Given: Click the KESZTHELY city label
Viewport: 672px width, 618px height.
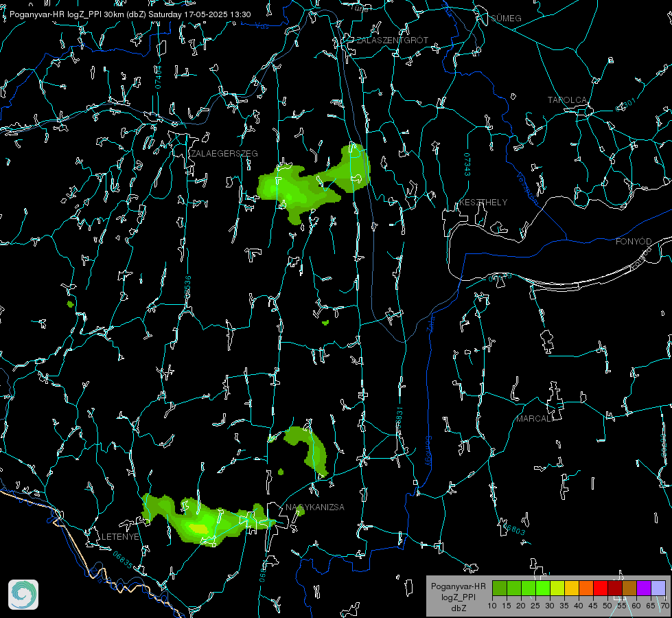Looking at the screenshot, I should tap(483, 203).
